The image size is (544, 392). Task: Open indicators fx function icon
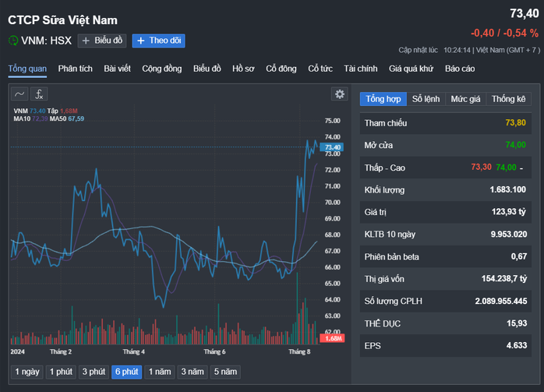[x=39, y=94]
